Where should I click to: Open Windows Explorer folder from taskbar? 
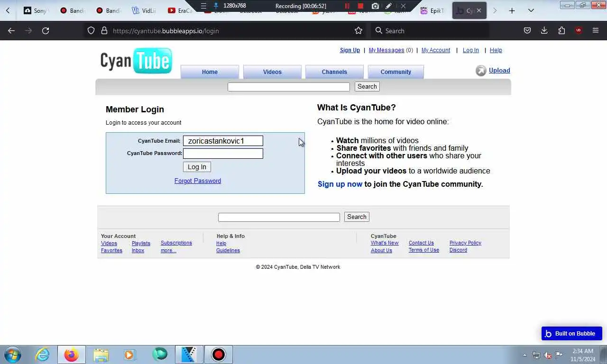point(101,355)
